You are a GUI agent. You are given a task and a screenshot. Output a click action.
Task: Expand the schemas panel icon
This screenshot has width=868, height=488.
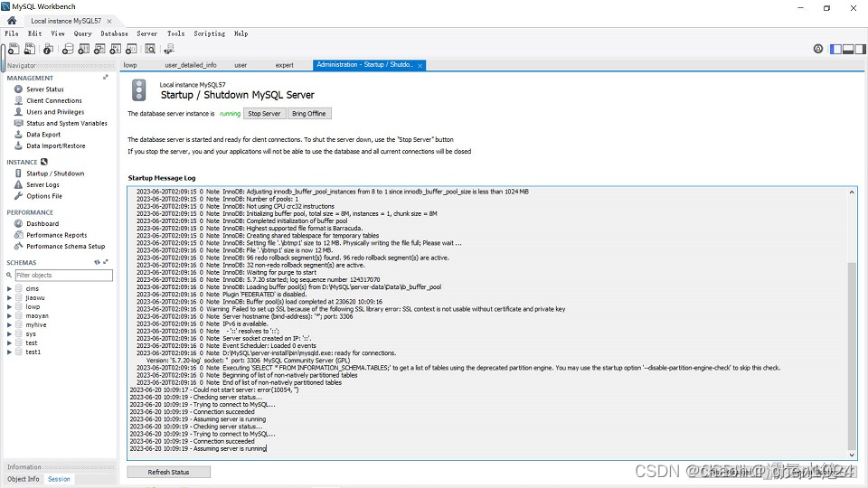tap(105, 262)
